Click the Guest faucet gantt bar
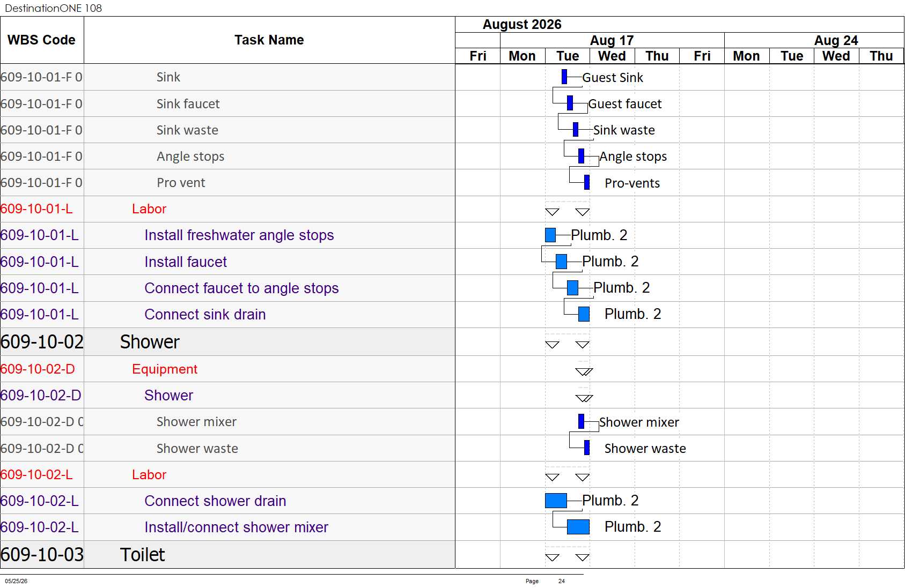Screen dimensions: 905x588 (570, 103)
